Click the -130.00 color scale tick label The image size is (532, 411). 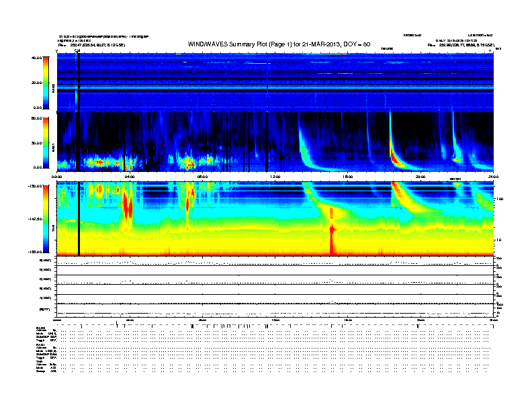tap(36, 186)
